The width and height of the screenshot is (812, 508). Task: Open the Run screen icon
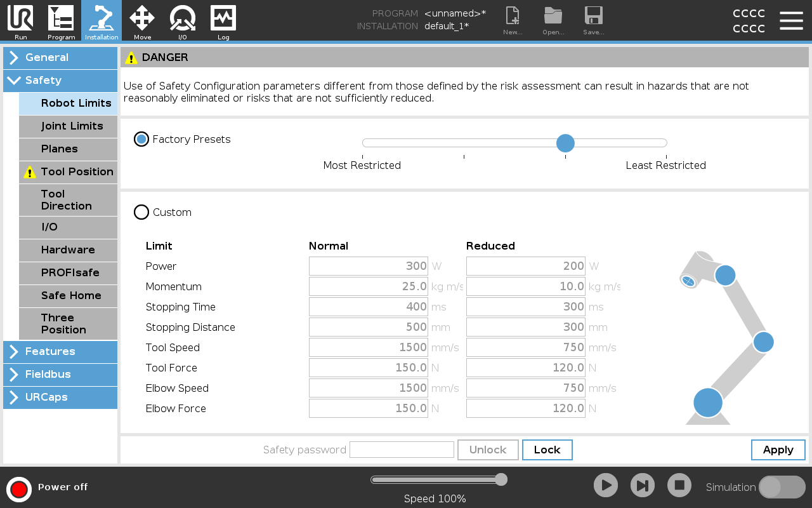tap(20, 20)
